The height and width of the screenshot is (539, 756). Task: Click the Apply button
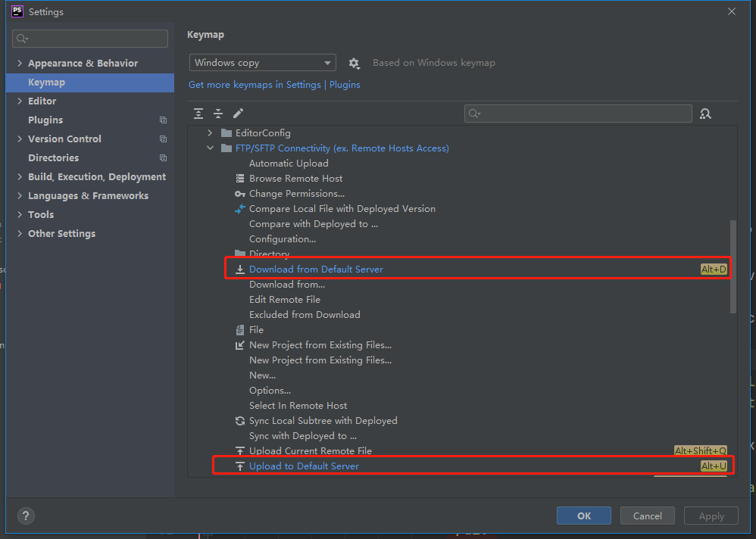coord(711,516)
